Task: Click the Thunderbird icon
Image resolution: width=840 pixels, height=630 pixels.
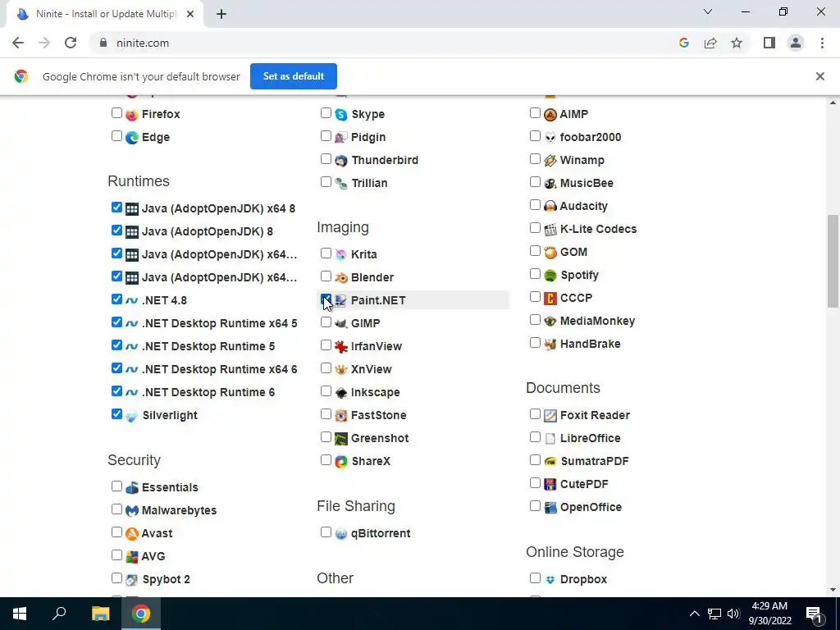Action: coord(341,160)
